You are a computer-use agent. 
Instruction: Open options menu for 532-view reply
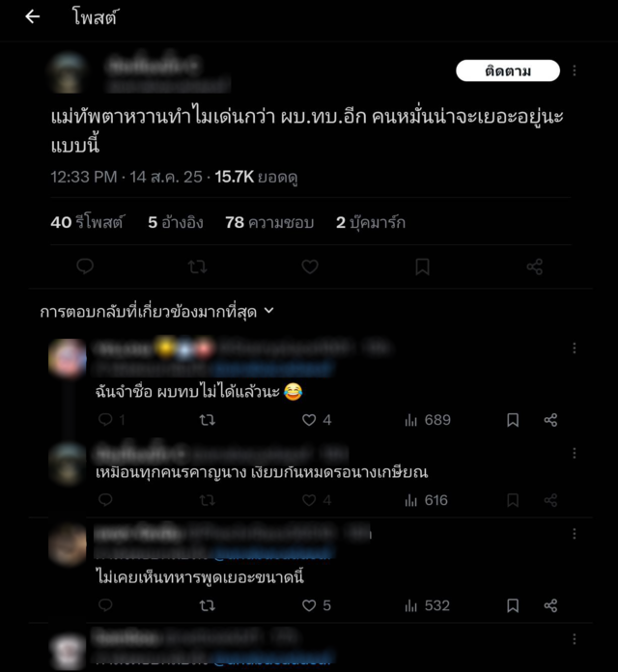[575, 534]
